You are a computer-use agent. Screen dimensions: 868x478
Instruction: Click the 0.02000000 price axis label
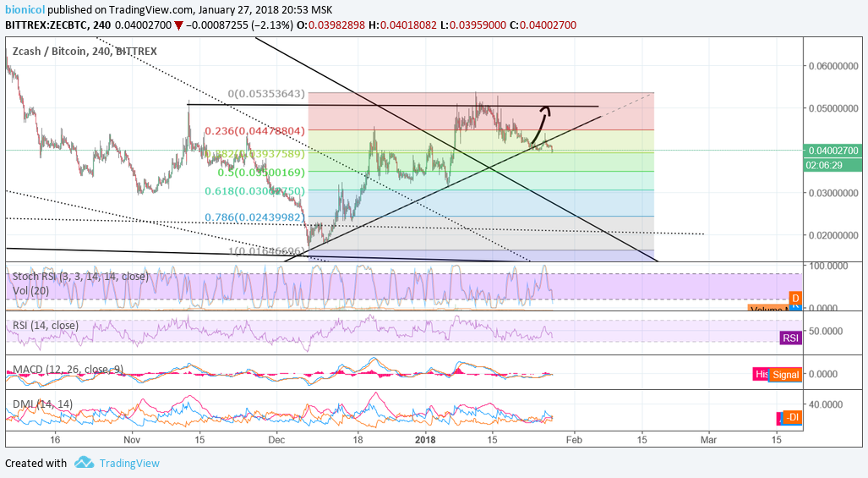click(833, 235)
